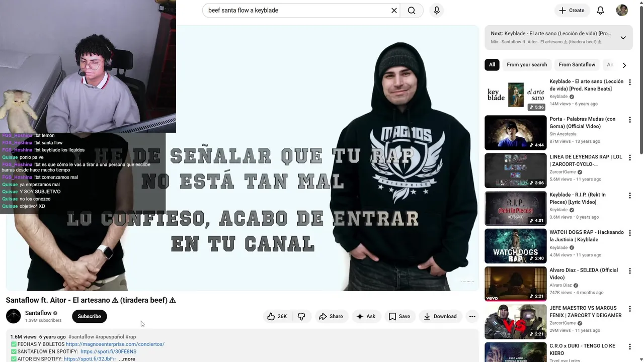Open Keyblade El arte sano thumbnail

click(515, 95)
